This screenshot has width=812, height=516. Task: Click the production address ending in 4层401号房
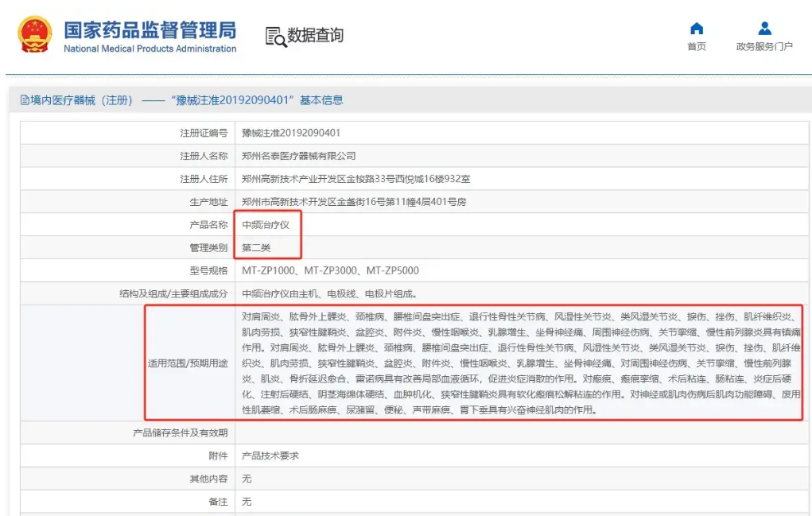[x=354, y=202]
